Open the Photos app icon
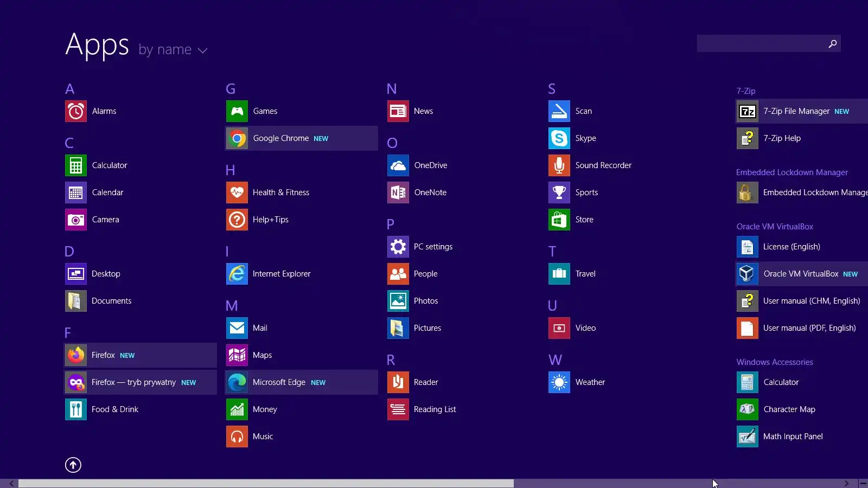The width and height of the screenshot is (868, 488). tap(398, 301)
